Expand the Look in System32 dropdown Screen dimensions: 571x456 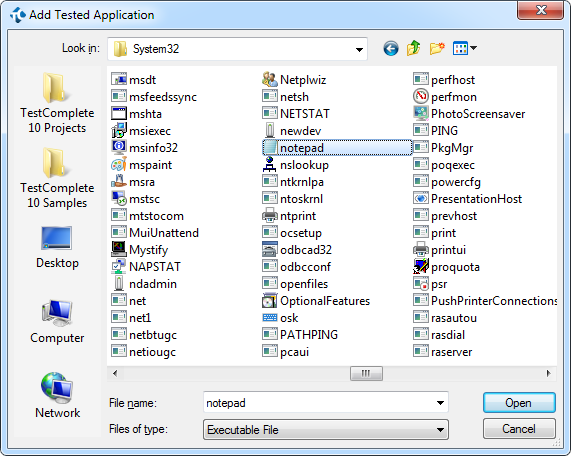click(x=359, y=49)
